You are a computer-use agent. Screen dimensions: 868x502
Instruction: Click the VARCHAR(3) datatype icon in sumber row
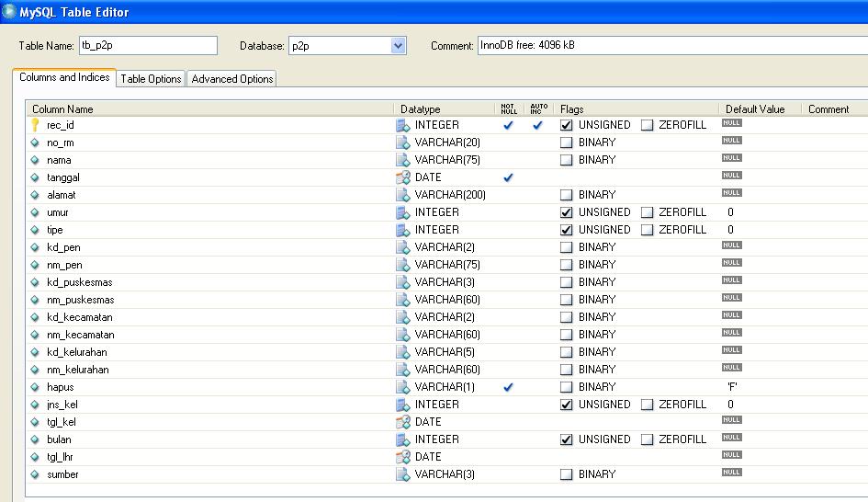[x=403, y=474]
